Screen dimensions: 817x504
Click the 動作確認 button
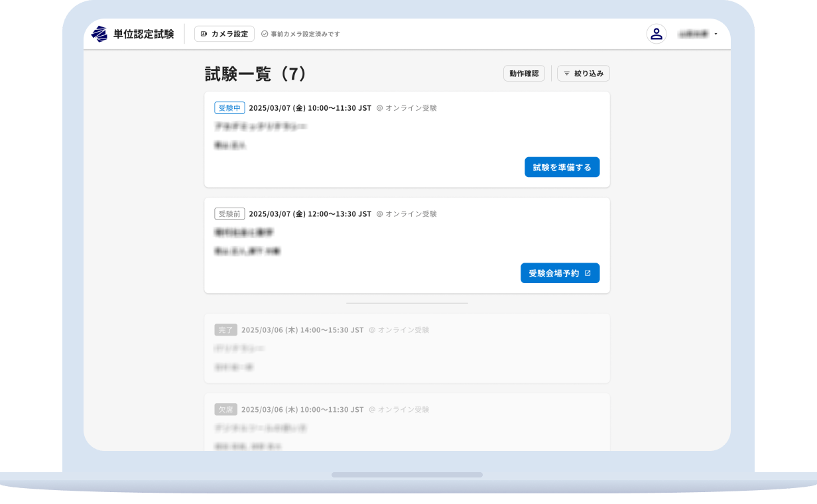(x=524, y=73)
